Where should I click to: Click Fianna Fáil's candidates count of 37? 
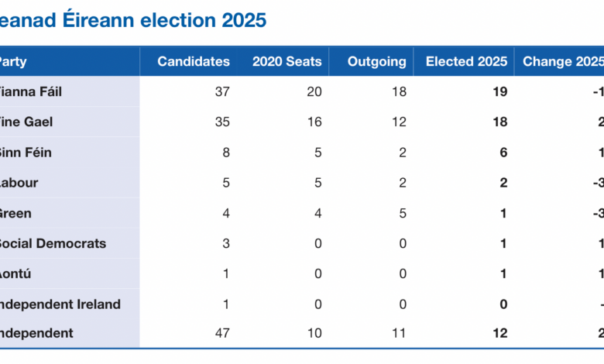(x=221, y=92)
